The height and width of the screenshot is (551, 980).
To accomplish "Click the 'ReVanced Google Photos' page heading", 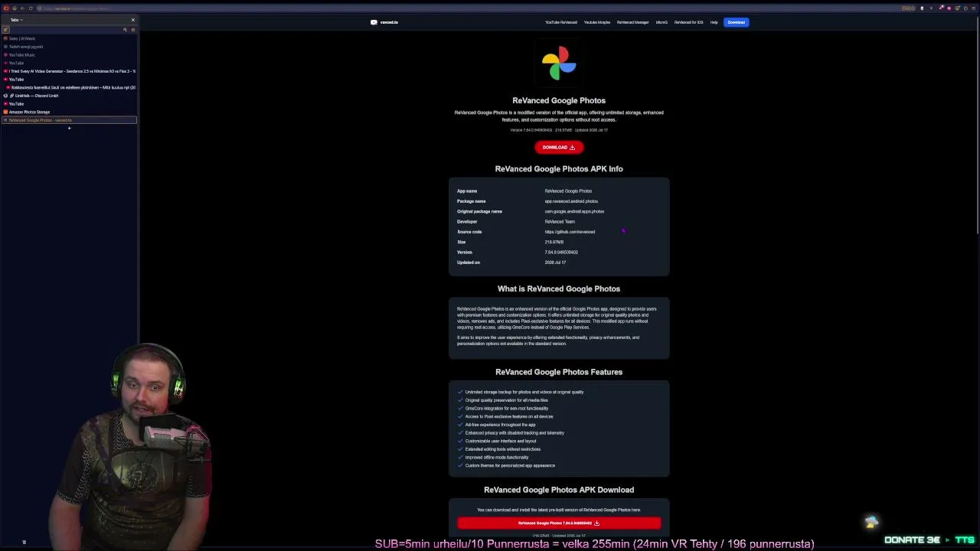I will pyautogui.click(x=559, y=100).
